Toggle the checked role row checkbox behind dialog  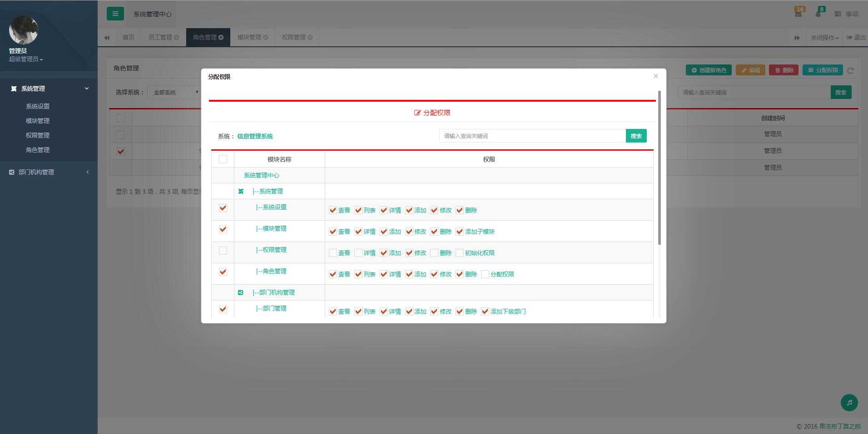point(121,152)
